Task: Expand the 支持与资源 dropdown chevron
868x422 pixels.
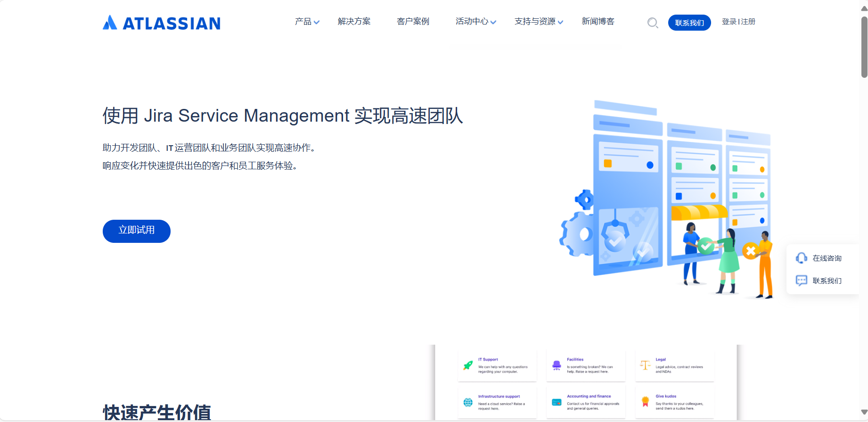Action: [560, 22]
